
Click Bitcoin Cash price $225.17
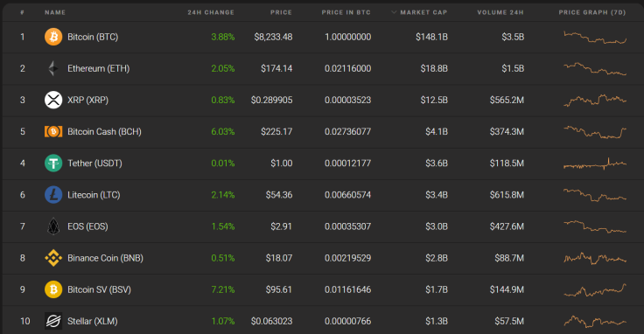[x=276, y=132]
